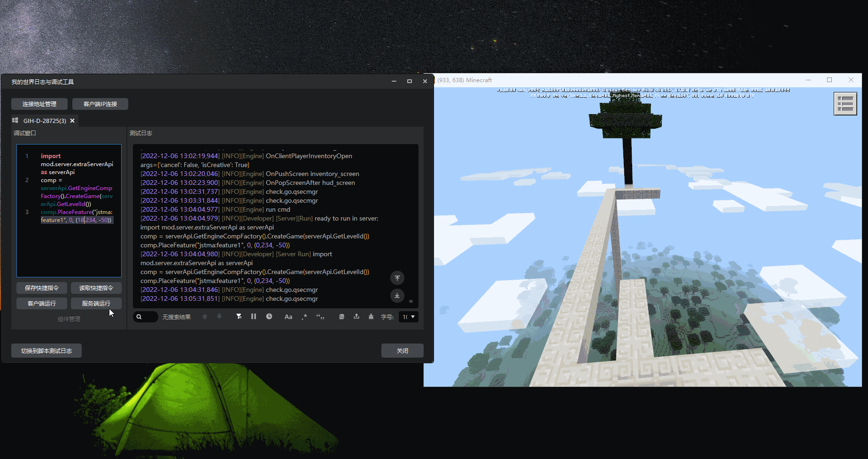
Task: Click the log search input field
Action: [x=148, y=317]
